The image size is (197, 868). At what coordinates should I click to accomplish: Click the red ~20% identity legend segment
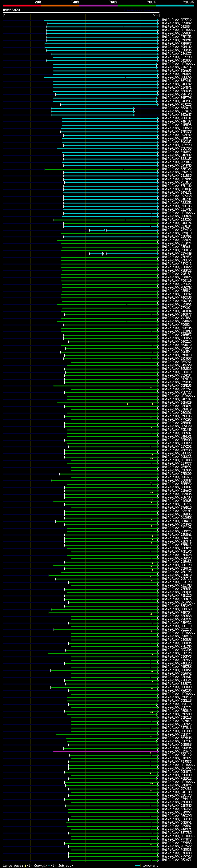(22, 6)
